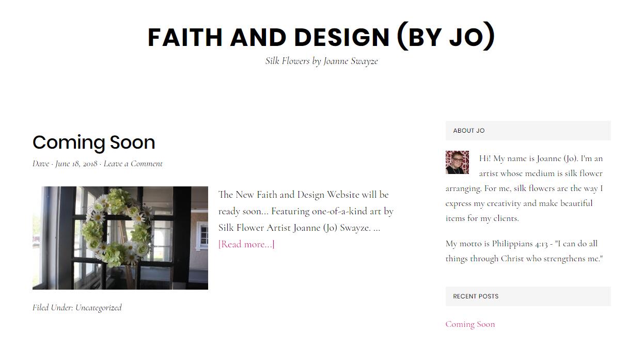Open the Uncategorized category link
This screenshot has height=364, width=627.
pos(99,308)
